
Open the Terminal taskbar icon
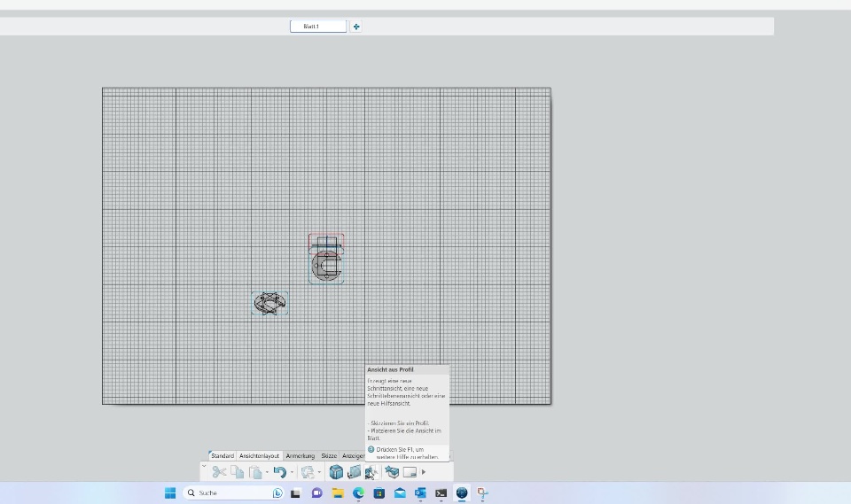tap(441, 492)
